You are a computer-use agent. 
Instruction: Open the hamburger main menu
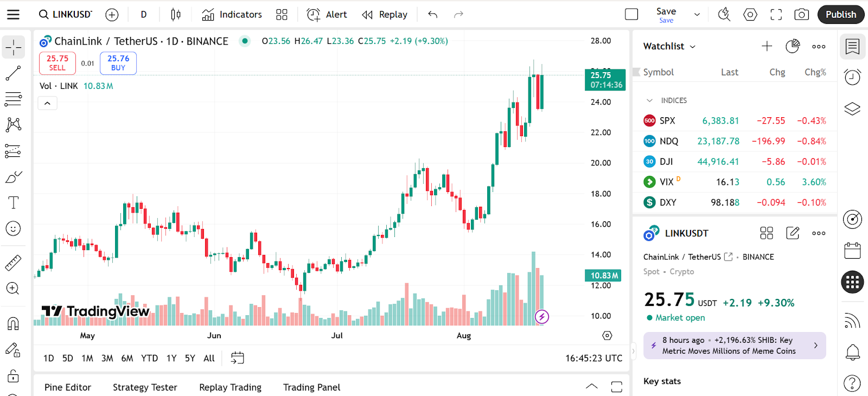point(13,15)
